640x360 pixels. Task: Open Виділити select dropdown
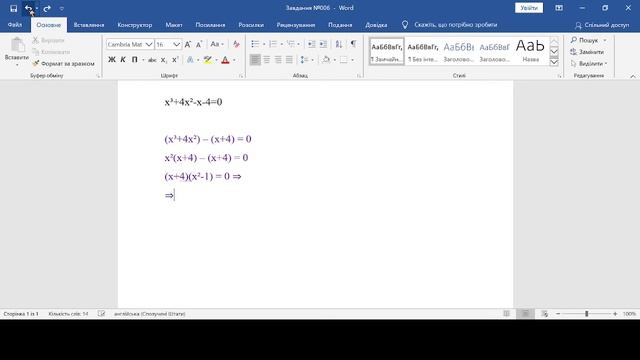(589, 64)
